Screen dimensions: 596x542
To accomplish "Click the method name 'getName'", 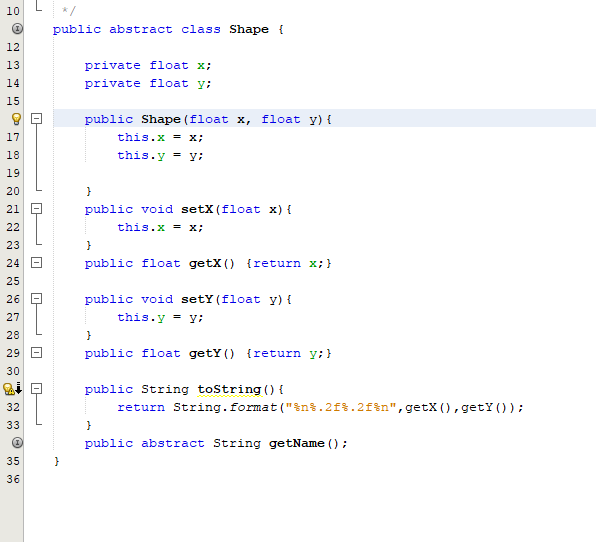I will 297,444.
